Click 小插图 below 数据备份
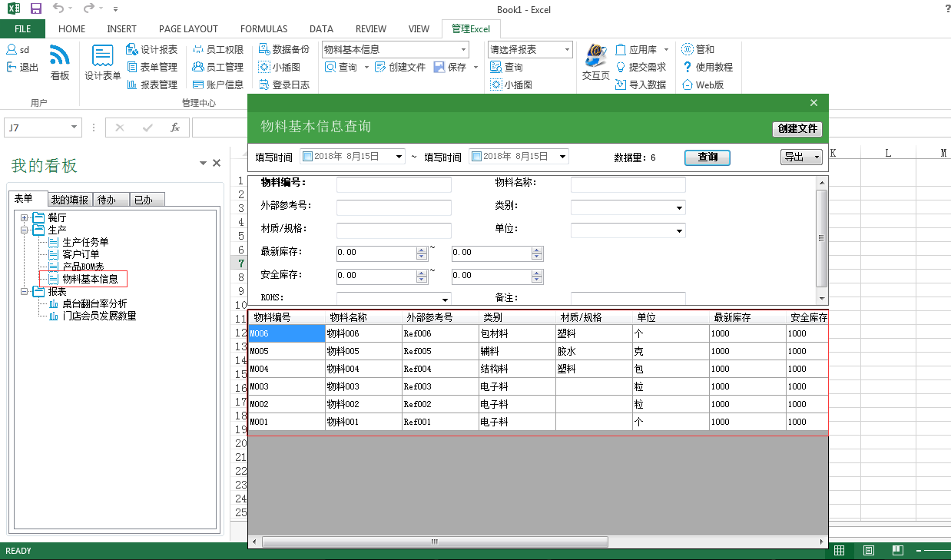The width and height of the screenshot is (951, 560). click(280, 67)
